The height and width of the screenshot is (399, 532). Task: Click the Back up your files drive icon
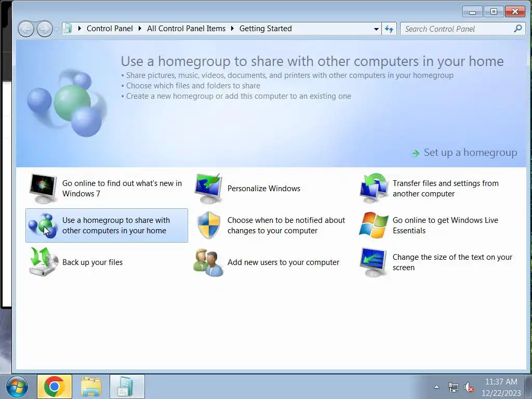click(x=43, y=262)
